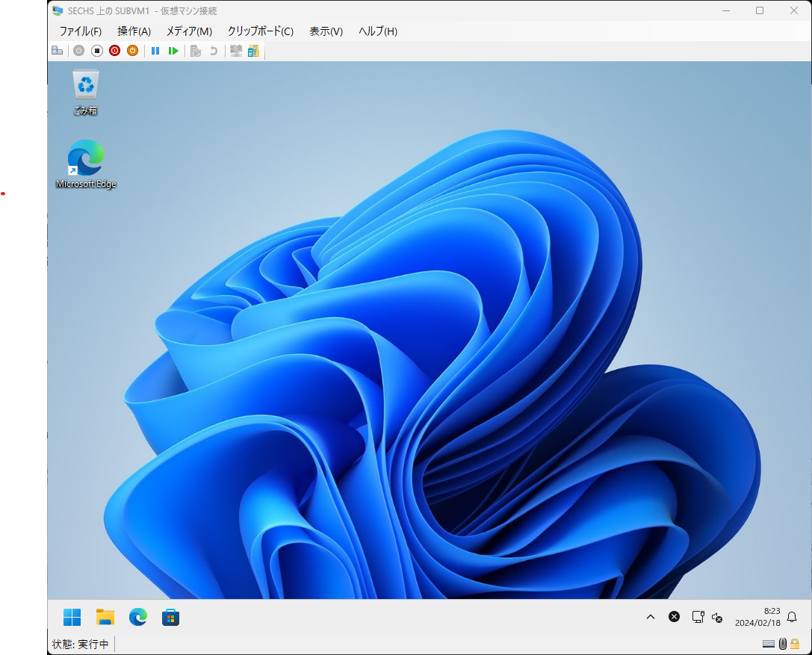Click the muted speaker tray icon
812x655 pixels.
(717, 617)
